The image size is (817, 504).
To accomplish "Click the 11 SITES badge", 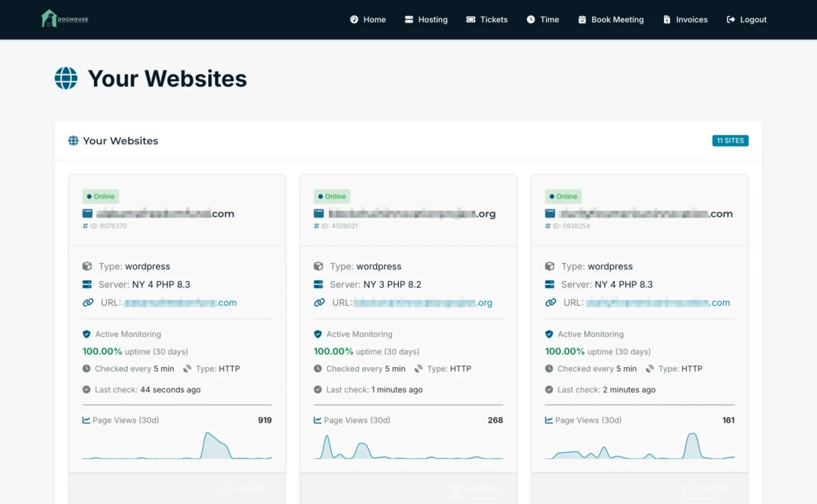I will (731, 141).
